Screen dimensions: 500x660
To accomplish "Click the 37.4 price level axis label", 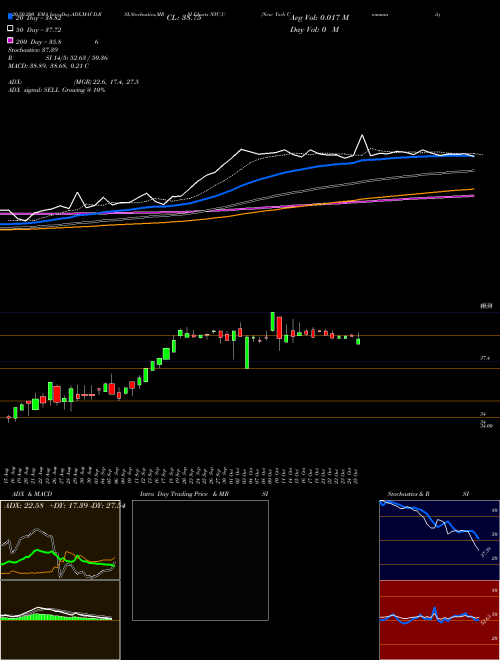I will click(x=485, y=358).
